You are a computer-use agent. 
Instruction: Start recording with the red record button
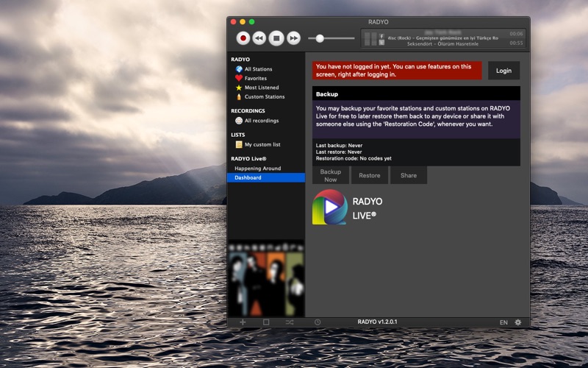coord(243,38)
